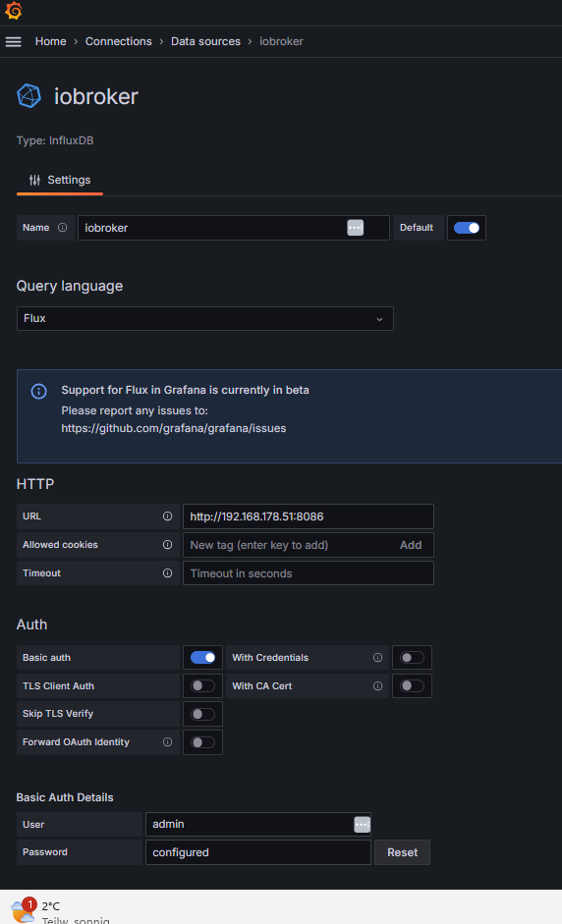Click the Timeout info icon
Screen dimensions: 562x924
coord(167,572)
